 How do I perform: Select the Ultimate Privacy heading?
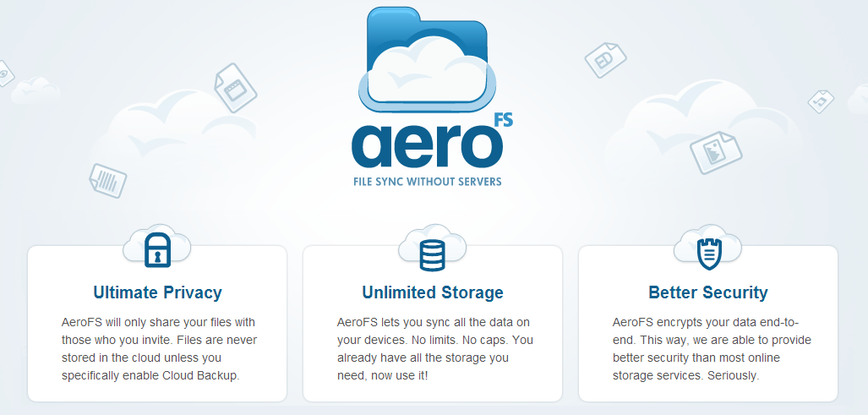click(x=157, y=292)
